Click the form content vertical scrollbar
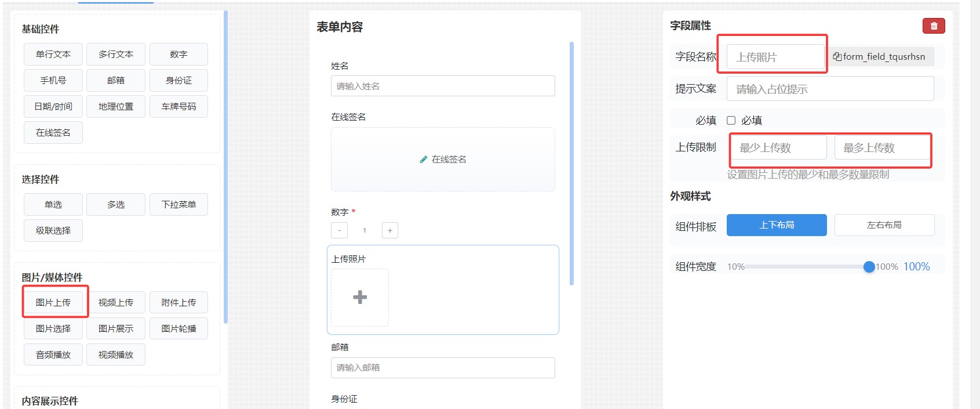This screenshot has width=980, height=409. pos(571,164)
